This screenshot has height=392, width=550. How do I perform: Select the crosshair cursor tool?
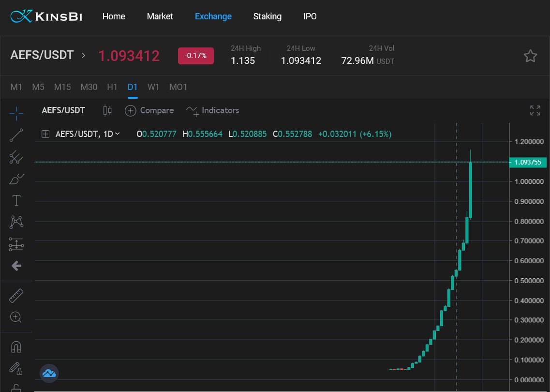coord(16,113)
